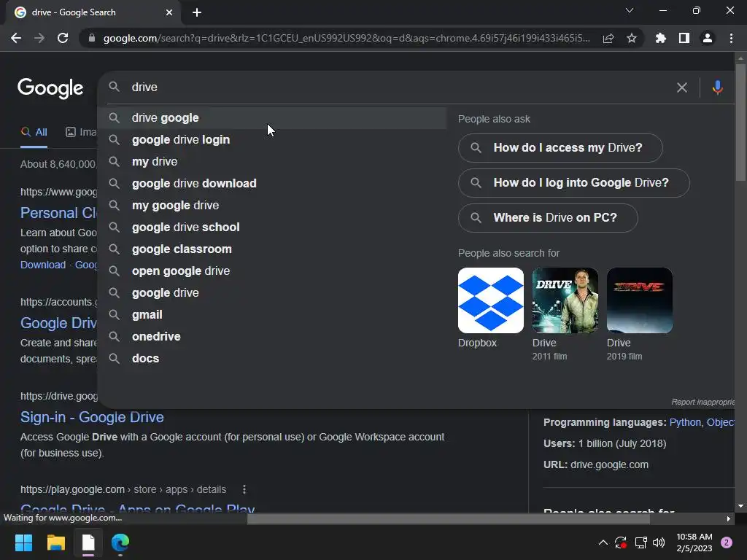Open a new browser tab
This screenshot has width=747, height=560.
click(x=197, y=12)
